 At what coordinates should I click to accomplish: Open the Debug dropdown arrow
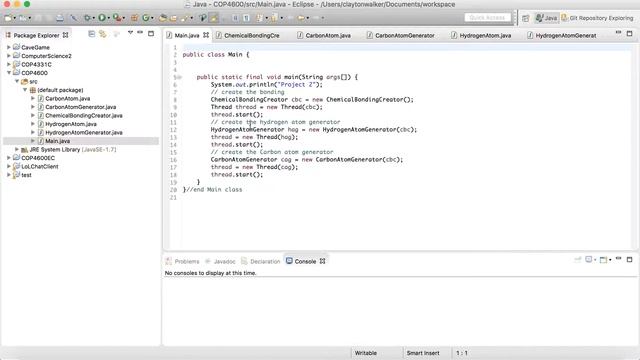coord(93,18)
